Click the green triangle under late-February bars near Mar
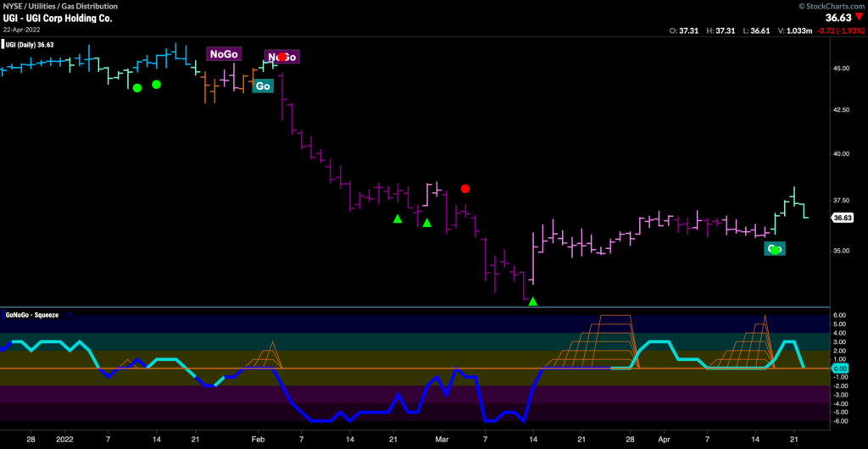 tap(427, 222)
